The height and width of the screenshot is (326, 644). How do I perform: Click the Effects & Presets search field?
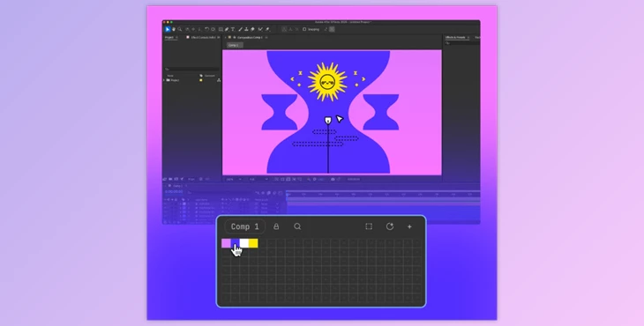(462, 42)
